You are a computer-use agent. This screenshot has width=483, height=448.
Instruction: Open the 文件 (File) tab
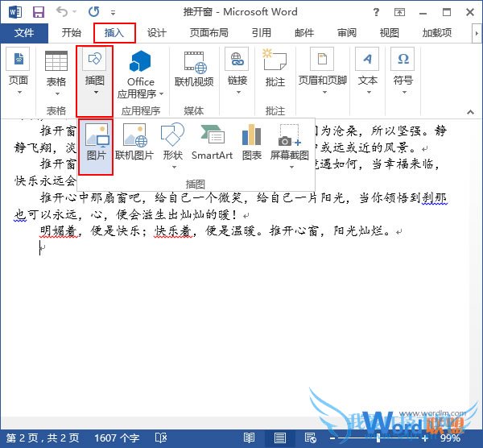pyautogui.click(x=24, y=33)
